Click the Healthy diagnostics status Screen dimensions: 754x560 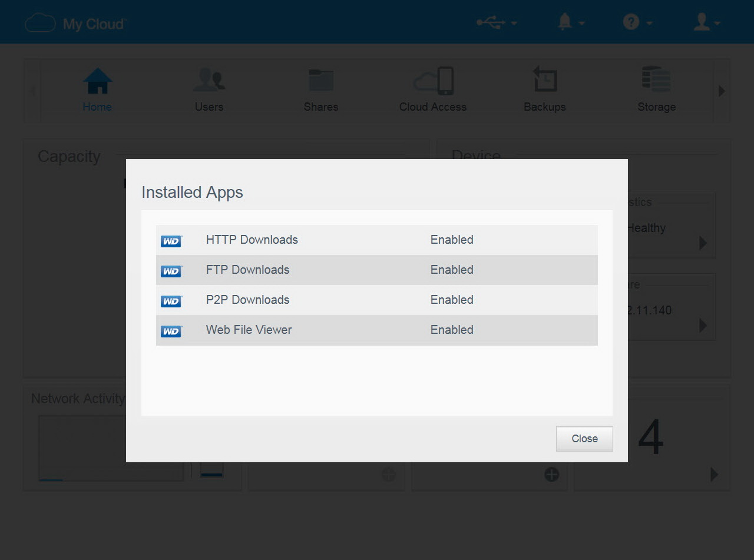tap(646, 228)
